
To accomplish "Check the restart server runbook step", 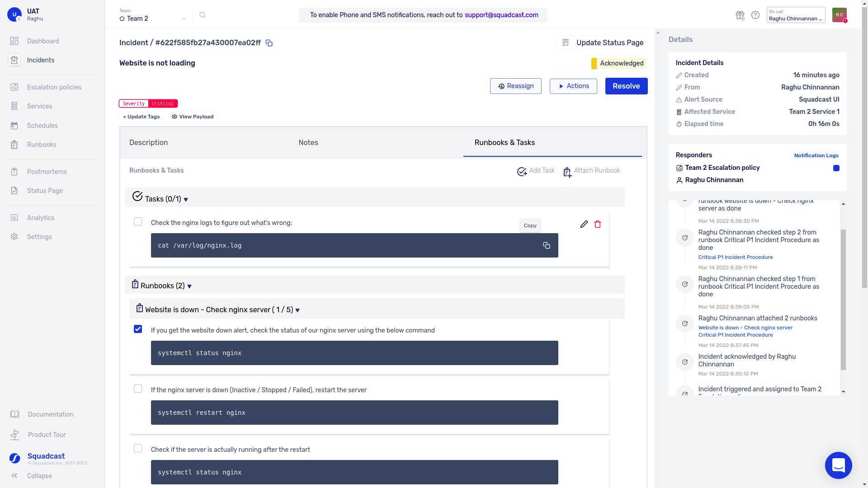I will click(138, 388).
